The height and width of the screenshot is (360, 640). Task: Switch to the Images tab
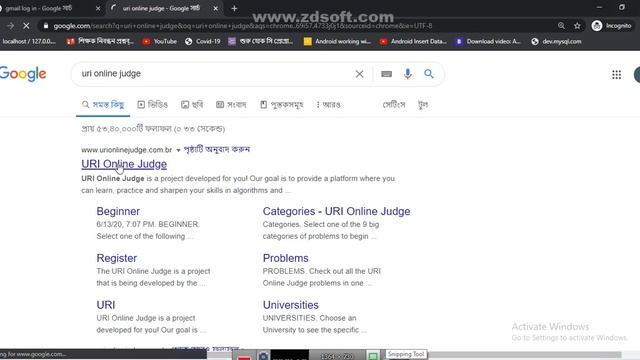192,105
